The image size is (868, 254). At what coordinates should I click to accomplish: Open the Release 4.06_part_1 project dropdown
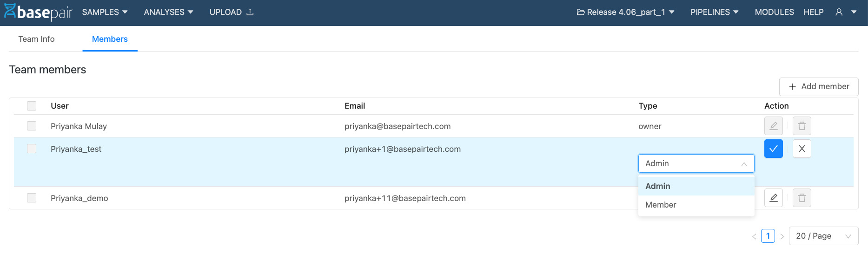pyautogui.click(x=625, y=12)
